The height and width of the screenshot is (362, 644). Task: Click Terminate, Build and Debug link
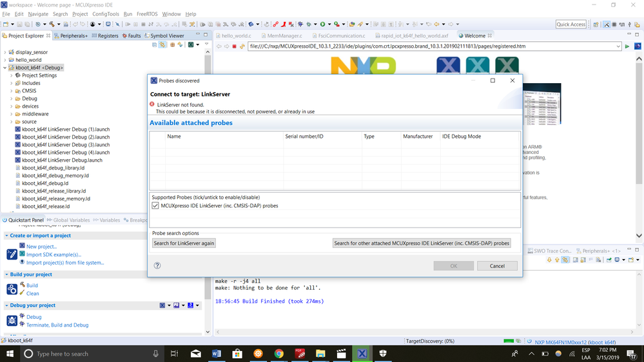(57, 325)
